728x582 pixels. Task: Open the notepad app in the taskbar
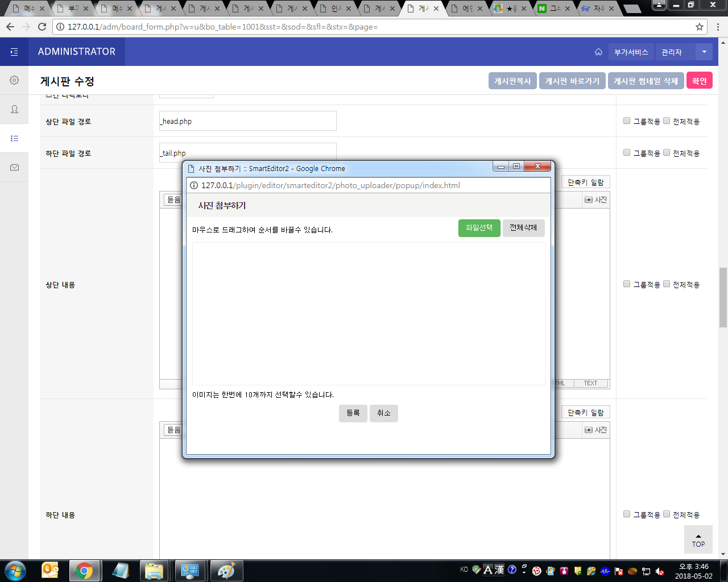120,571
